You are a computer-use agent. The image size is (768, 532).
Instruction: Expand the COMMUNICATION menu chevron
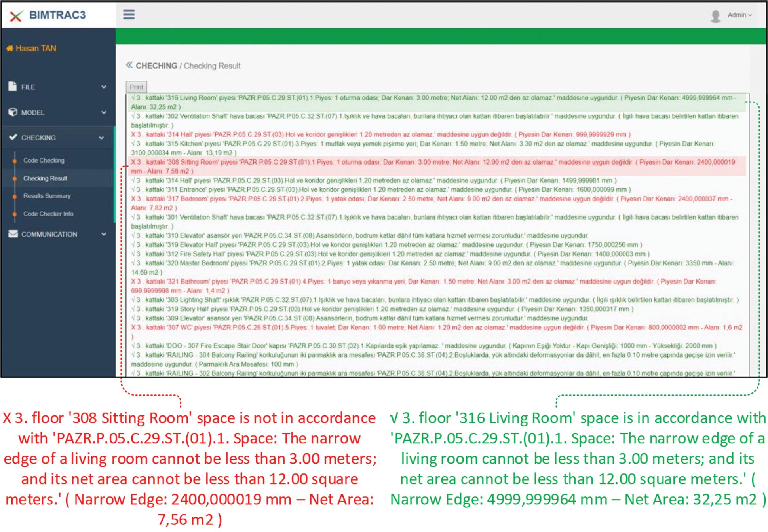(104, 234)
